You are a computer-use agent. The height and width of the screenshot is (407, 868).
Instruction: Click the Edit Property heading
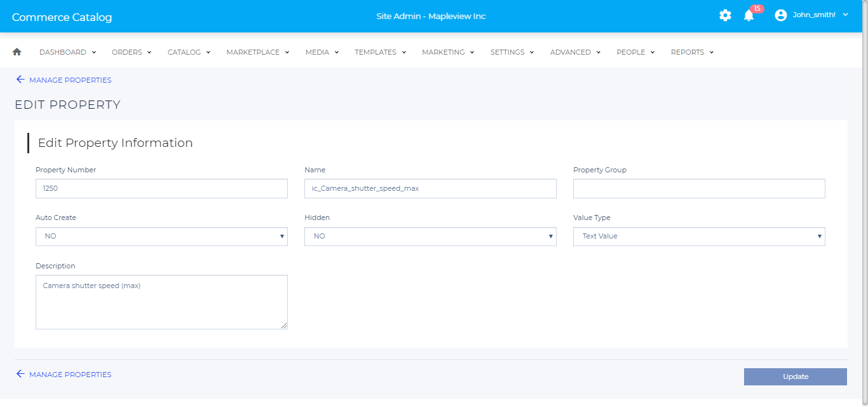[x=67, y=105]
